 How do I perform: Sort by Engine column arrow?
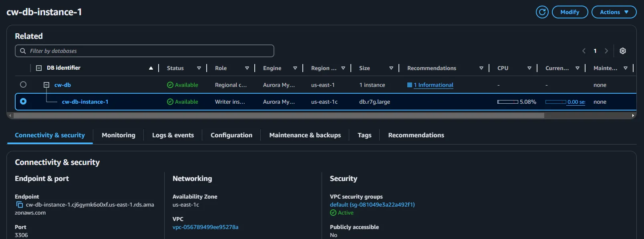point(295,68)
